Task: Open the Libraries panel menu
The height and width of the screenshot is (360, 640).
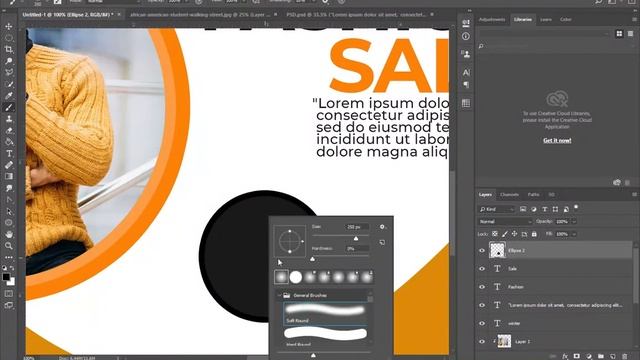Action: pos(634,19)
